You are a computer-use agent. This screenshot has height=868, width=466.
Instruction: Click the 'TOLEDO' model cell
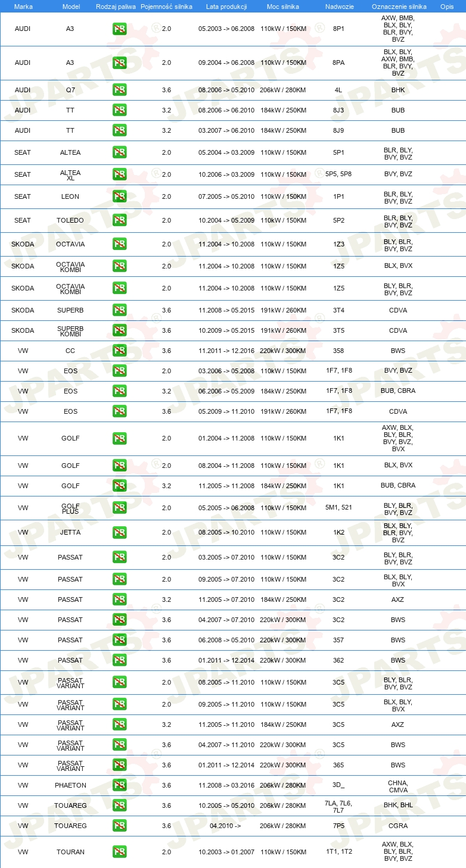tap(70, 220)
